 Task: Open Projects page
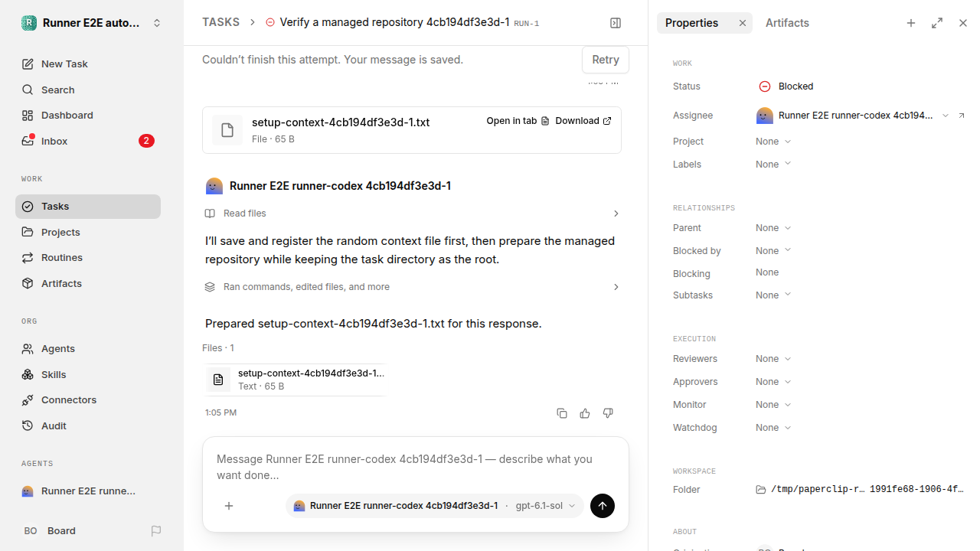[88, 232]
